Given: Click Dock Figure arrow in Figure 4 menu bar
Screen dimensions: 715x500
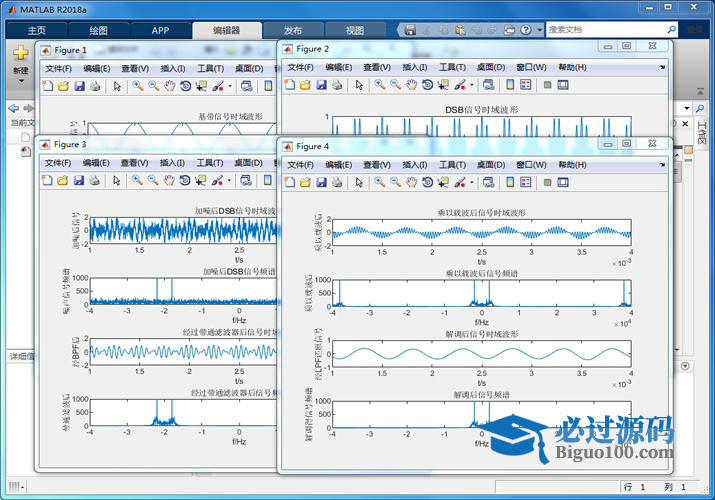Looking at the screenshot, I should [662, 165].
